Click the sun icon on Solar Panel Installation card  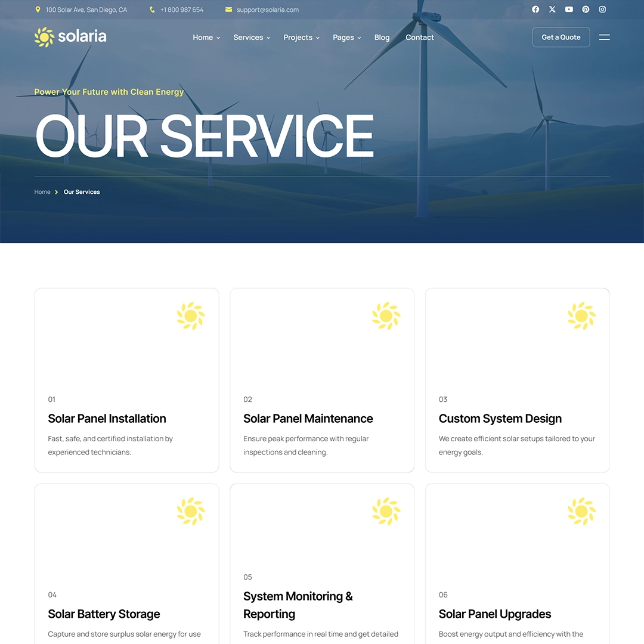tap(190, 316)
